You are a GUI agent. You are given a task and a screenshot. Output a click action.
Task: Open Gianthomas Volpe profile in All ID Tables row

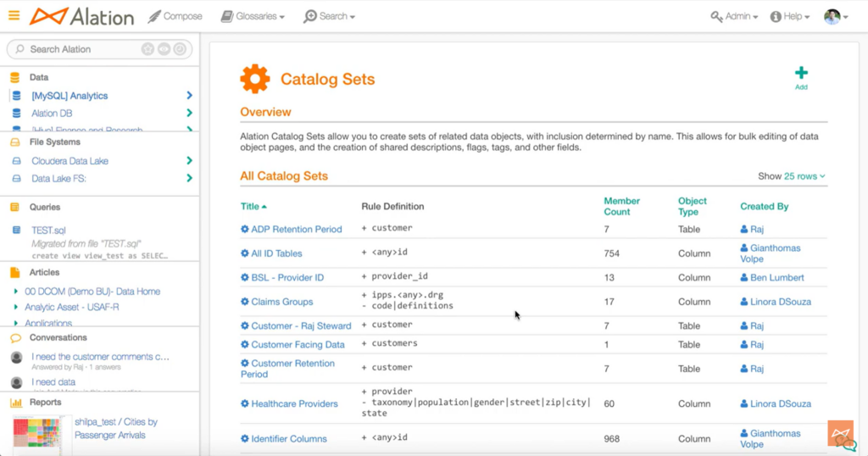(770, 253)
